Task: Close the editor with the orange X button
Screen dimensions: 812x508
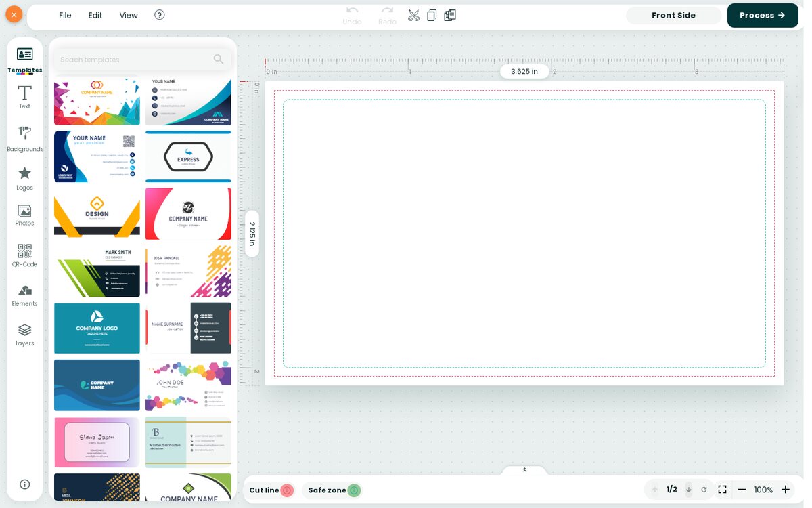Action: click(14, 14)
